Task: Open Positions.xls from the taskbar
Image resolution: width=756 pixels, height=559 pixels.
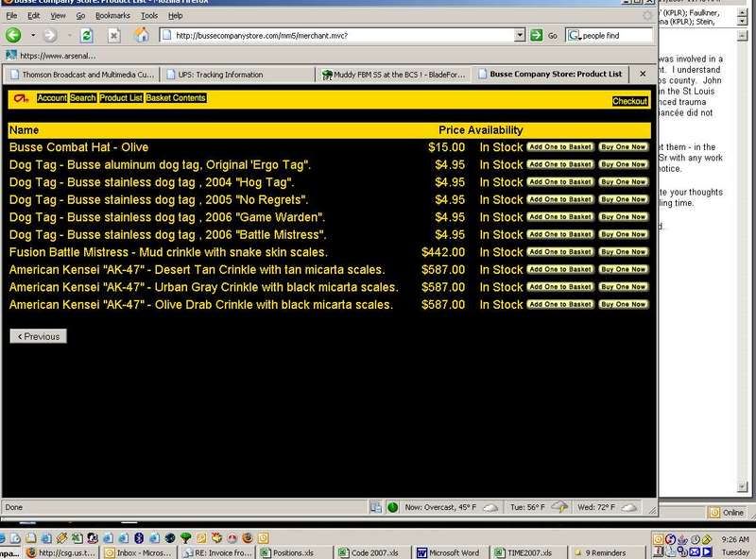Action: tap(294, 552)
